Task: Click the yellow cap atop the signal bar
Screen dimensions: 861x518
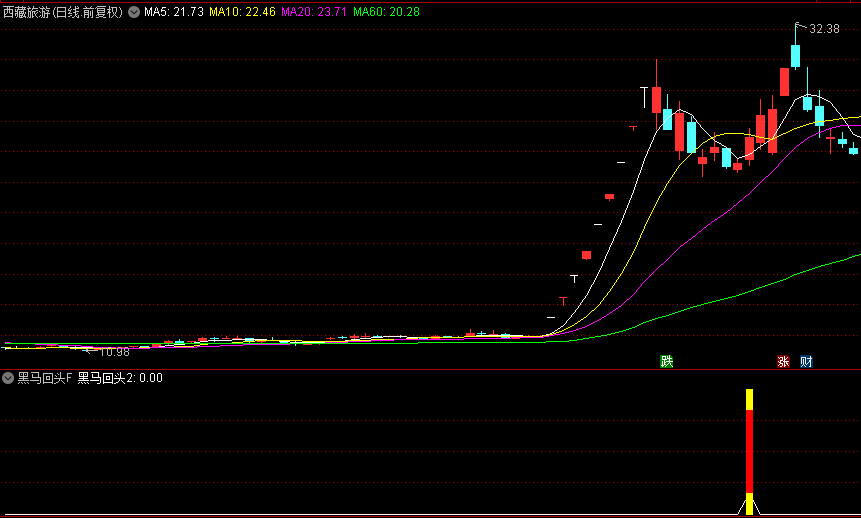Action: (x=749, y=399)
